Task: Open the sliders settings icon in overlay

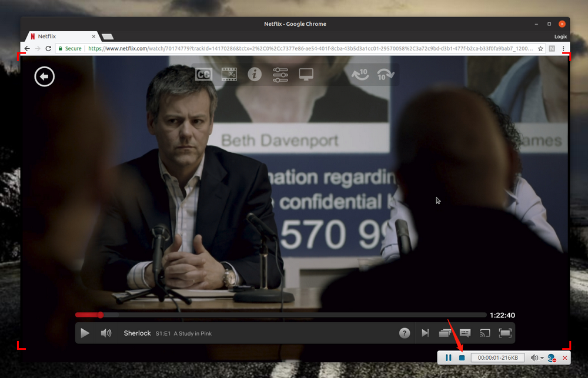Action: click(x=280, y=75)
